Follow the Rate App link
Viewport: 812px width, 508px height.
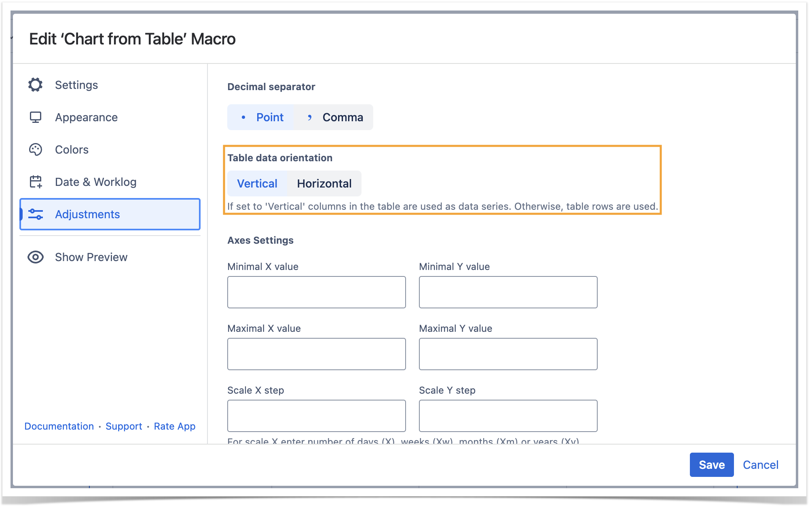click(175, 426)
